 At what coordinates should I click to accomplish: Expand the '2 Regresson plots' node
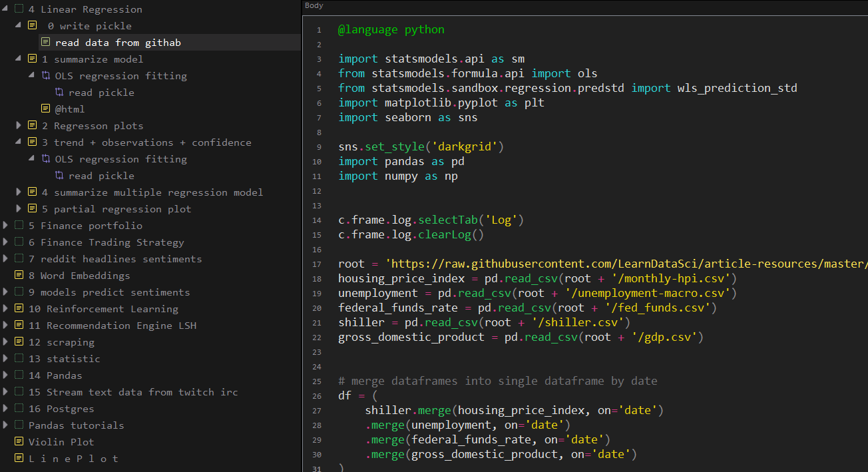pos(19,126)
